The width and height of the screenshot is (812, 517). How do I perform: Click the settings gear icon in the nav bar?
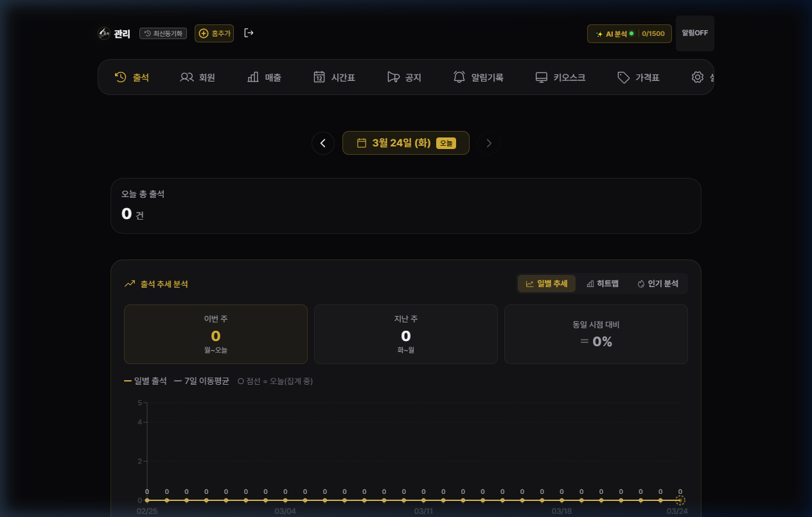(698, 77)
